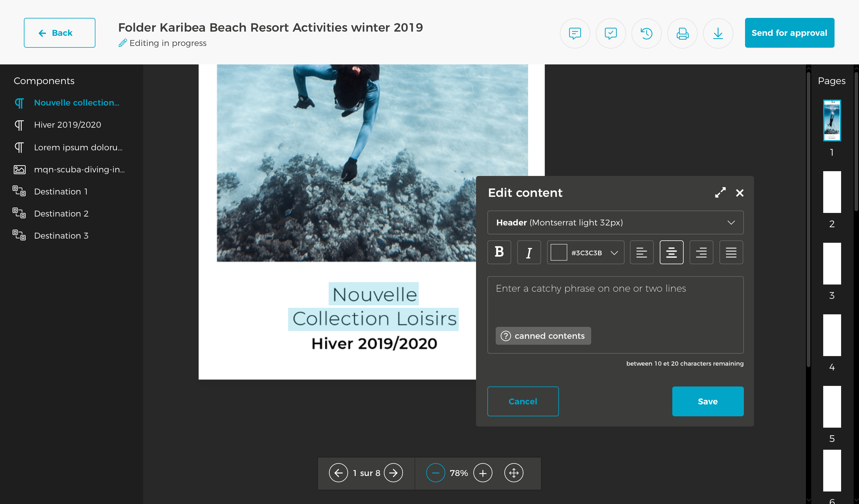
Task: Select page 3 thumbnail
Action: [832, 263]
